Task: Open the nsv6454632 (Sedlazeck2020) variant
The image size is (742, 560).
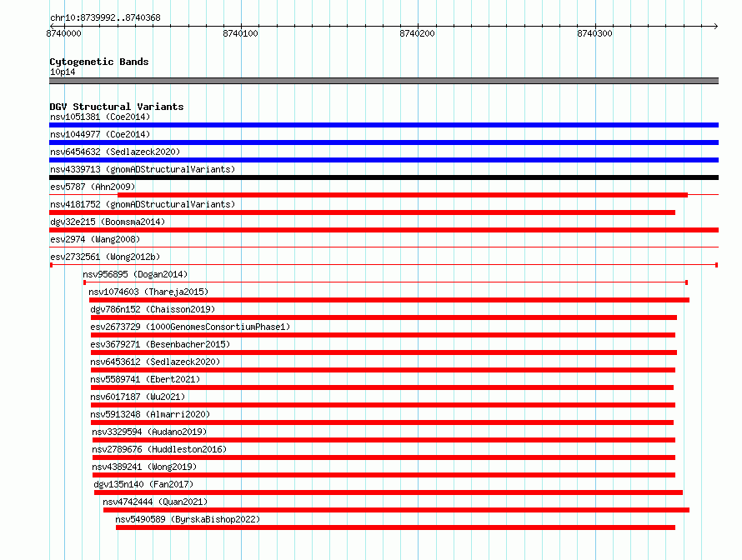Action: pyautogui.click(x=115, y=152)
